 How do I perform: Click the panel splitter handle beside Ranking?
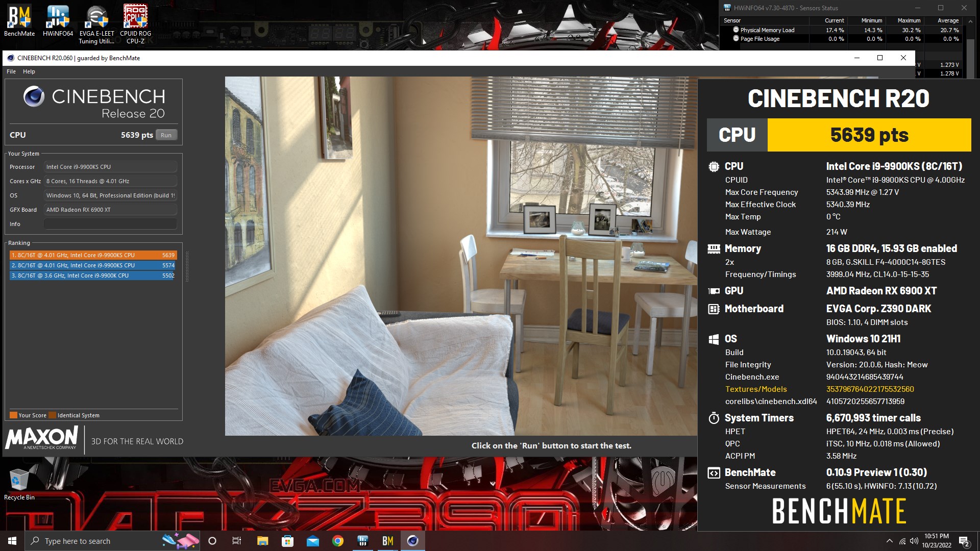point(187,266)
